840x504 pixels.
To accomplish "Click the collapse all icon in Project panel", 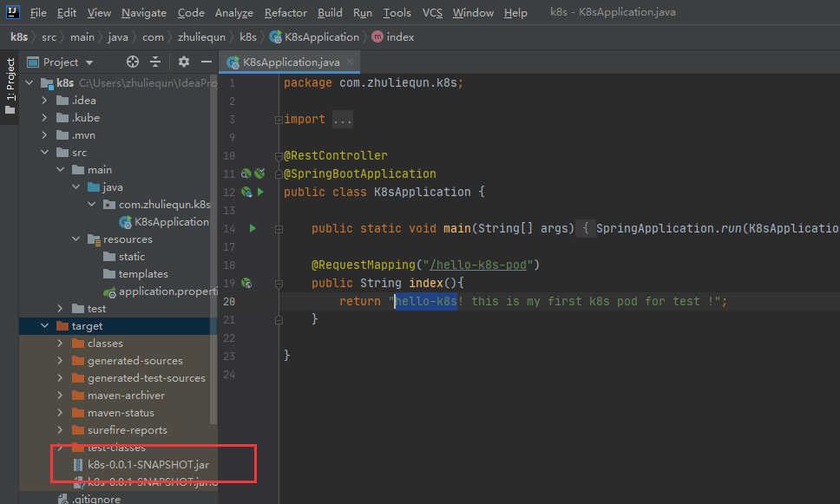I will click(155, 62).
